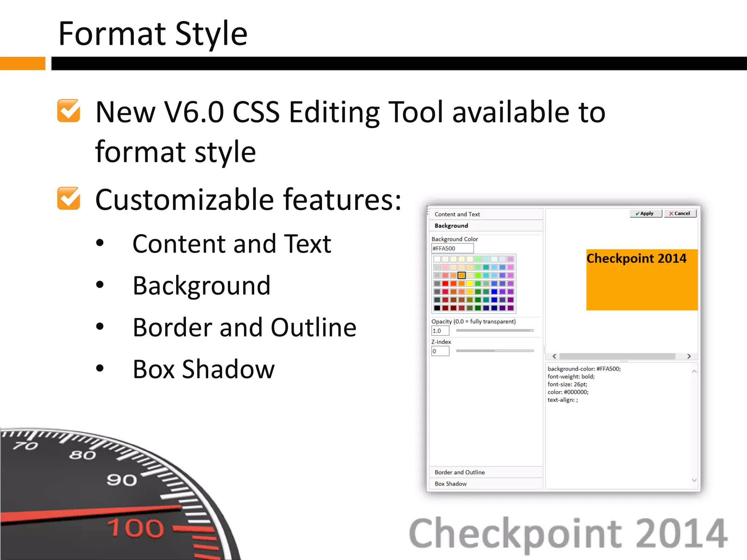The width and height of the screenshot is (747, 560).
Task: Click the preview horizontal scrollbar thumb
Action: [617, 356]
